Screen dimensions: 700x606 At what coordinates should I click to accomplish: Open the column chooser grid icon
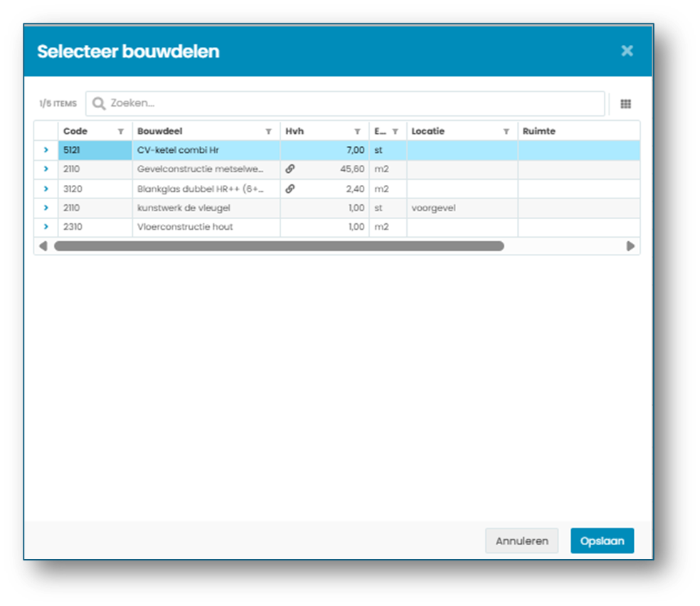click(625, 104)
